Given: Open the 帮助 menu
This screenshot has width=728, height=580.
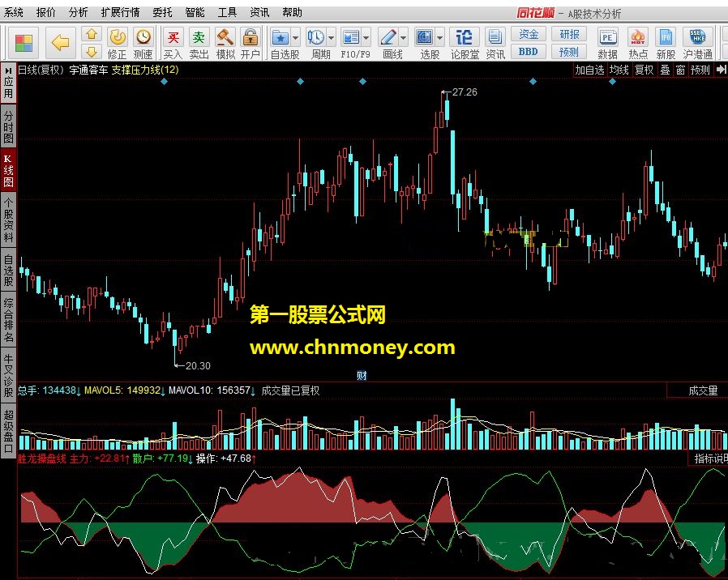Looking at the screenshot, I should [292, 12].
